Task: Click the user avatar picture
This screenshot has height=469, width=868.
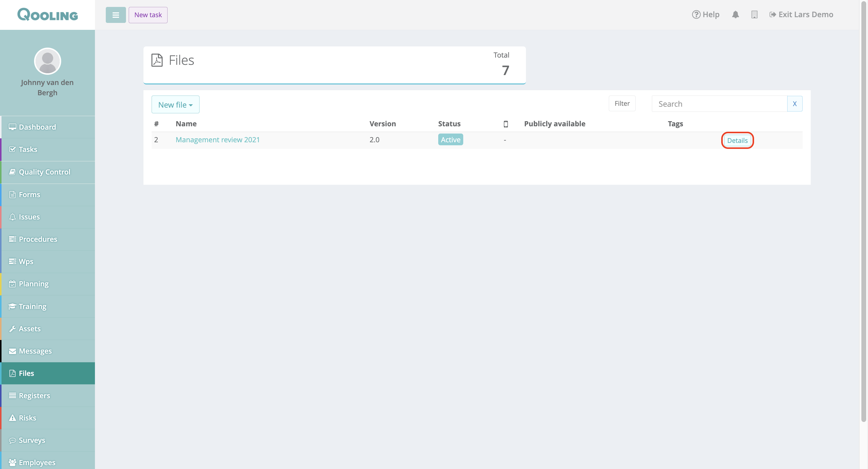Action: (48, 61)
